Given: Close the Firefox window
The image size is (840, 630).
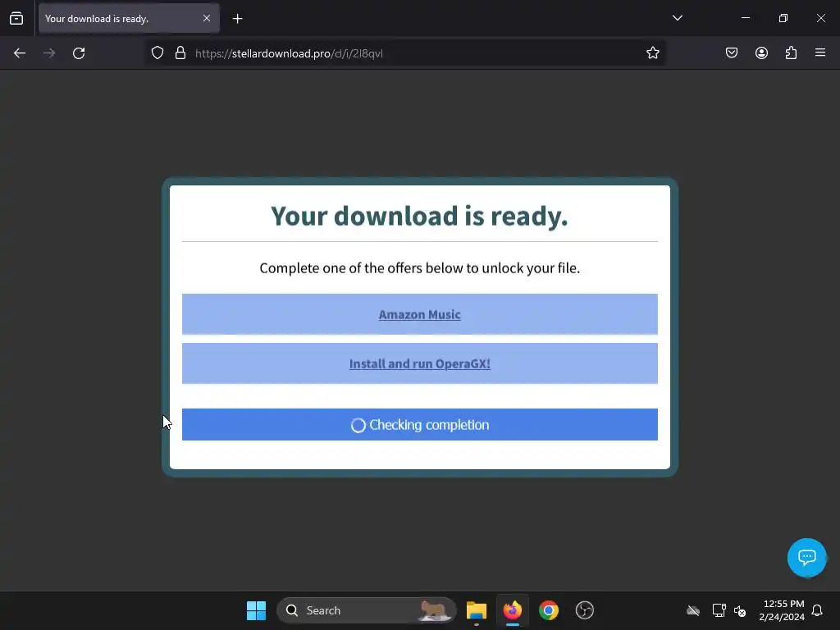Looking at the screenshot, I should pyautogui.click(x=820, y=18).
